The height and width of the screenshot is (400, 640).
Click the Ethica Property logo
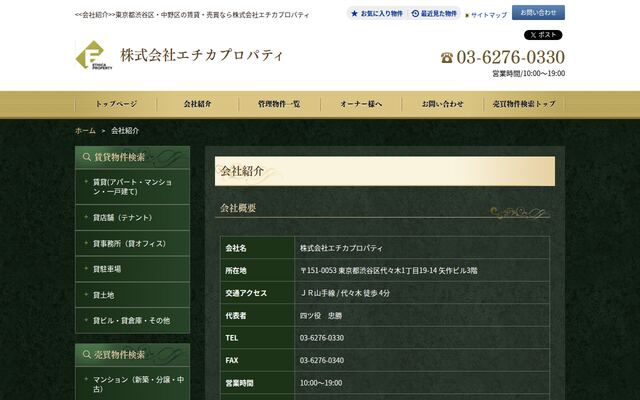(x=94, y=55)
